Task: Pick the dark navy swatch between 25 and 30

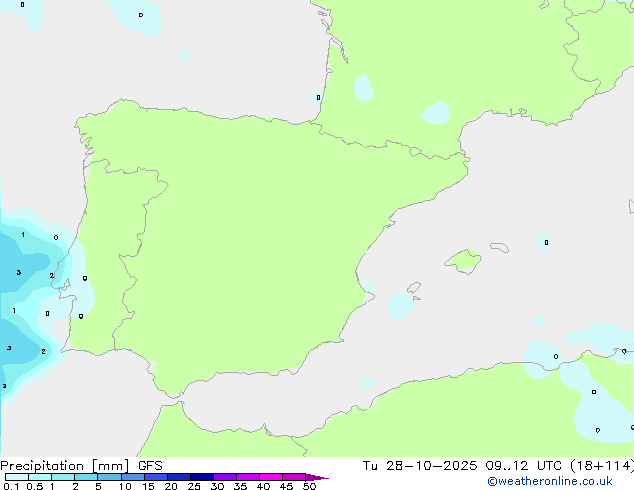Action: pos(202,477)
